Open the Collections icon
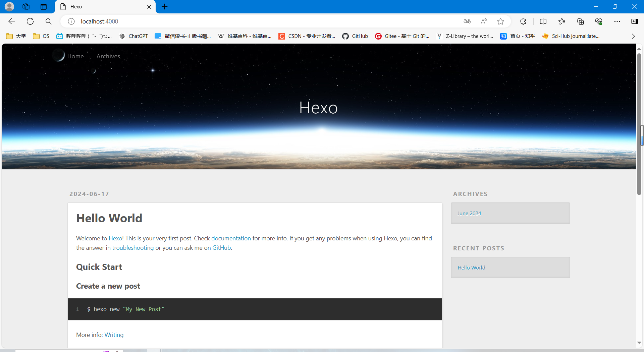Image resolution: width=644 pixels, height=352 pixels. pos(580,21)
